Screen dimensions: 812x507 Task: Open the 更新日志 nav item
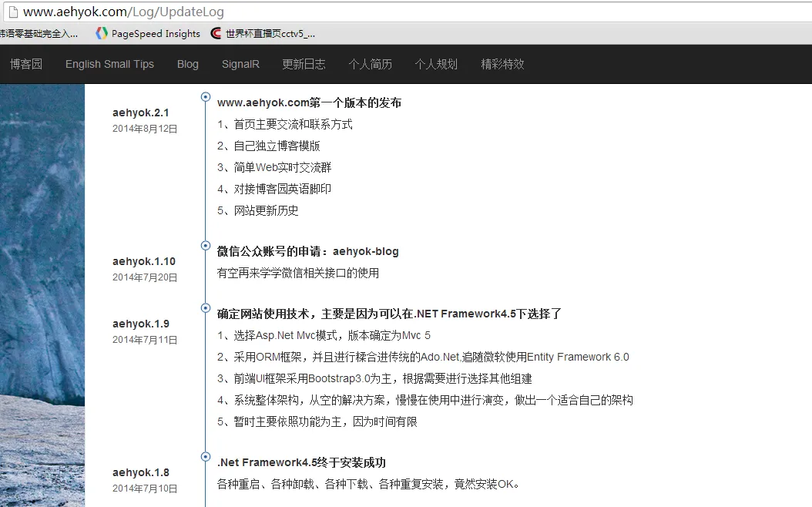click(304, 64)
